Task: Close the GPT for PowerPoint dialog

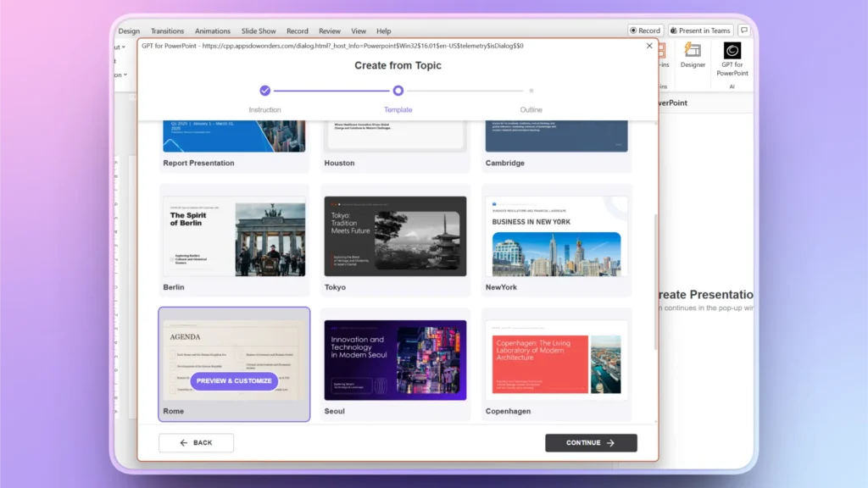Action: tap(649, 46)
